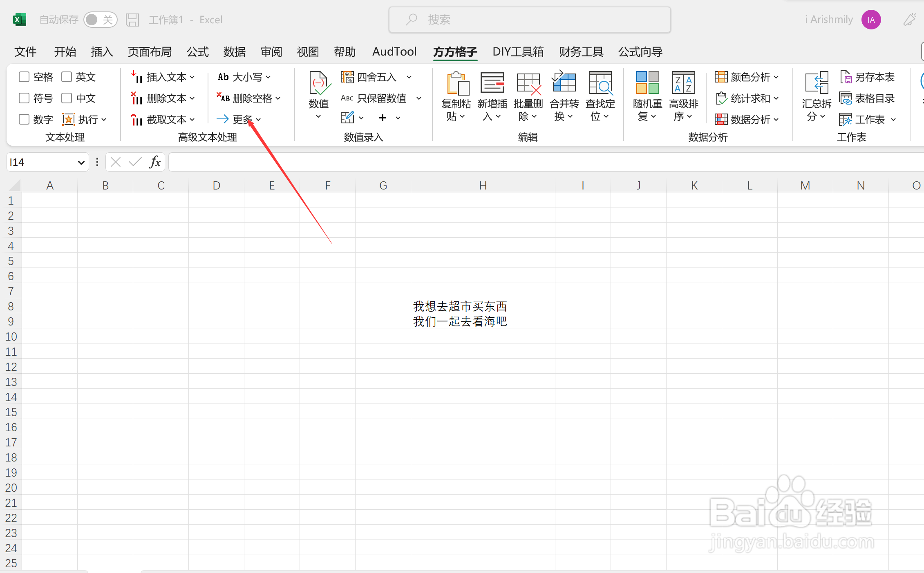Image resolution: width=924 pixels, height=573 pixels.
Task: Open the Name Box dropdown arrow
Action: (81, 163)
